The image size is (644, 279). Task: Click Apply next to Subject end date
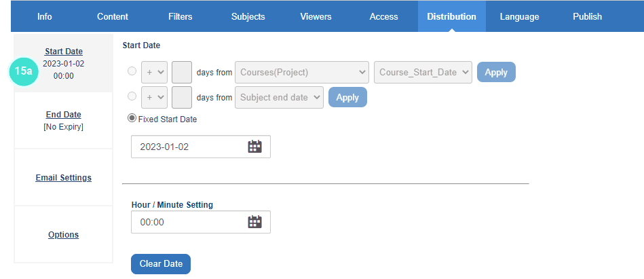pos(347,97)
